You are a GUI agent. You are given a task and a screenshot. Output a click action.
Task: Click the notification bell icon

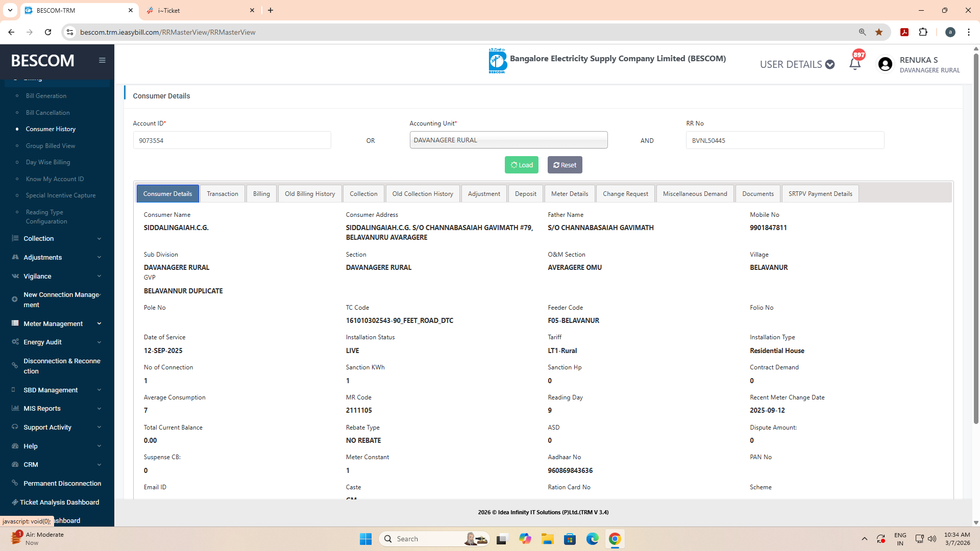click(x=855, y=64)
